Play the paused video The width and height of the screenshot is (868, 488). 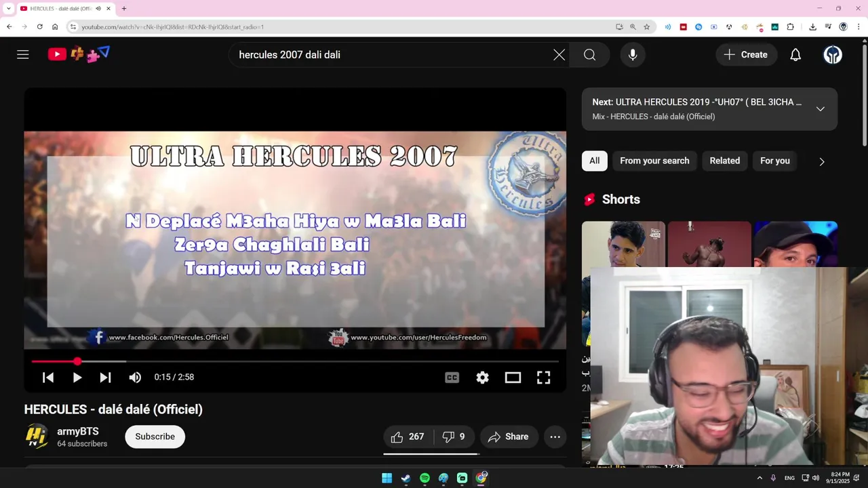[77, 378]
